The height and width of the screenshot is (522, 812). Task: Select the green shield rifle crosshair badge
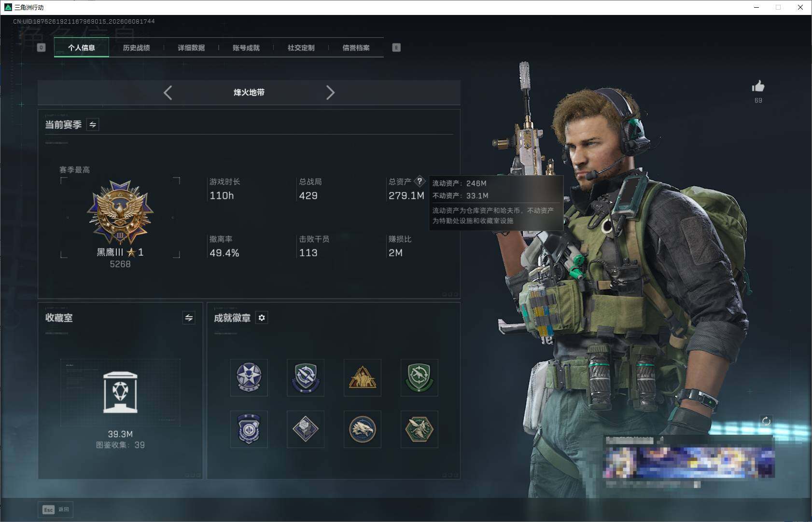point(420,377)
